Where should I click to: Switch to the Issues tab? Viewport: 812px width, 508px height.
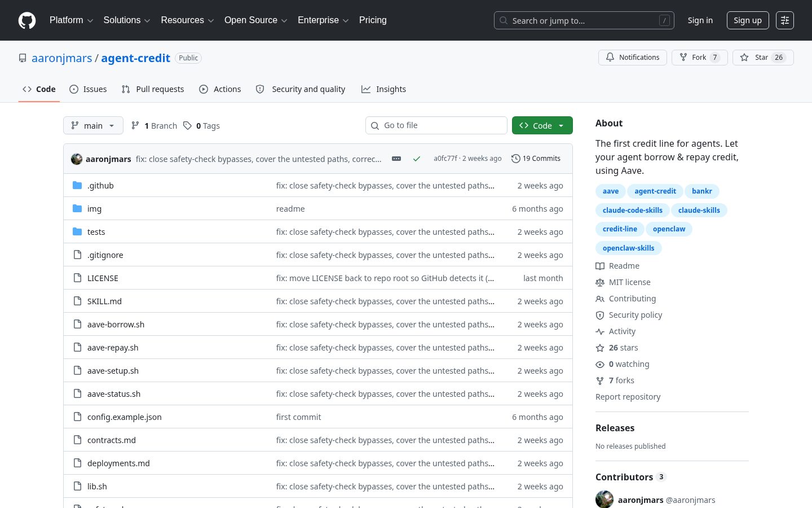88,89
